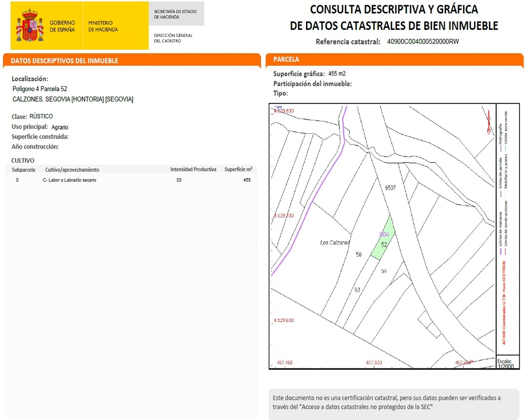Click 'Dirección General del Catastro' text
The height and width of the screenshot is (420, 525).
point(173,38)
